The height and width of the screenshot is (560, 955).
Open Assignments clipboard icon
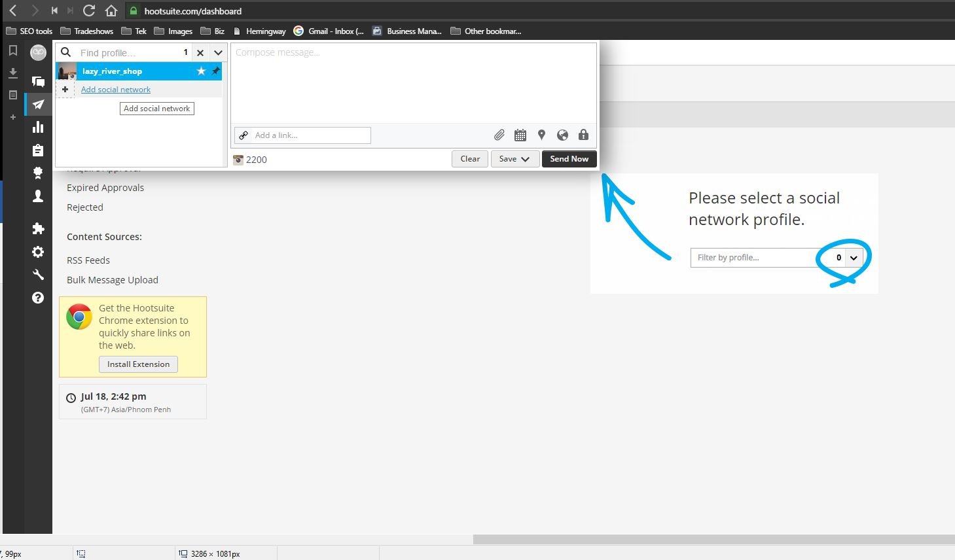[38, 150]
